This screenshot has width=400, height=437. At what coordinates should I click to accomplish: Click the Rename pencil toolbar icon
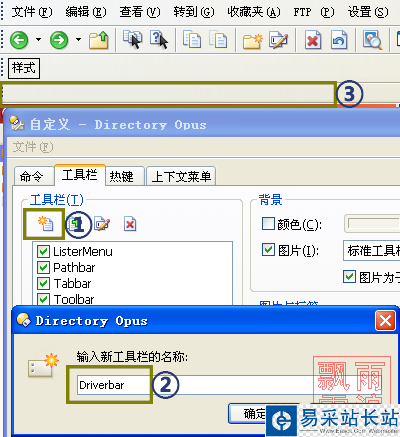tap(279, 40)
